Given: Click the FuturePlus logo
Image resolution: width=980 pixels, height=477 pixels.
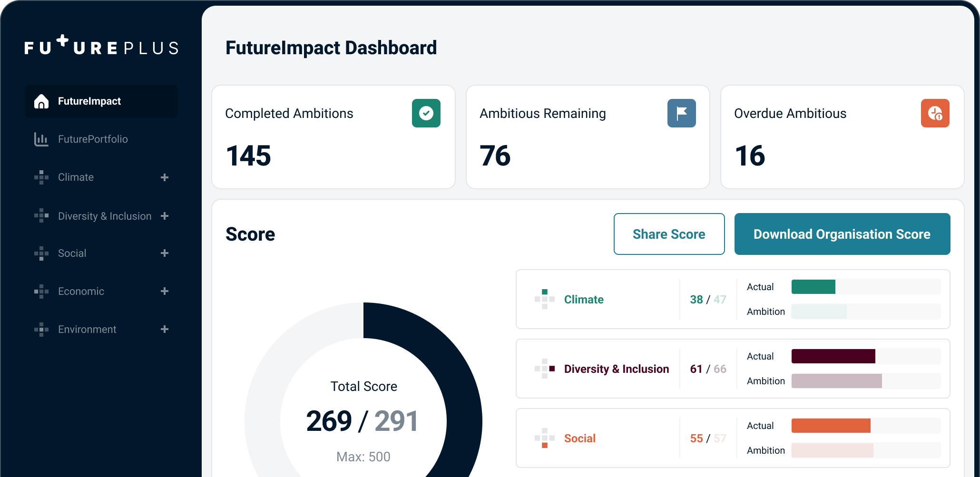Looking at the screenshot, I should point(101,46).
